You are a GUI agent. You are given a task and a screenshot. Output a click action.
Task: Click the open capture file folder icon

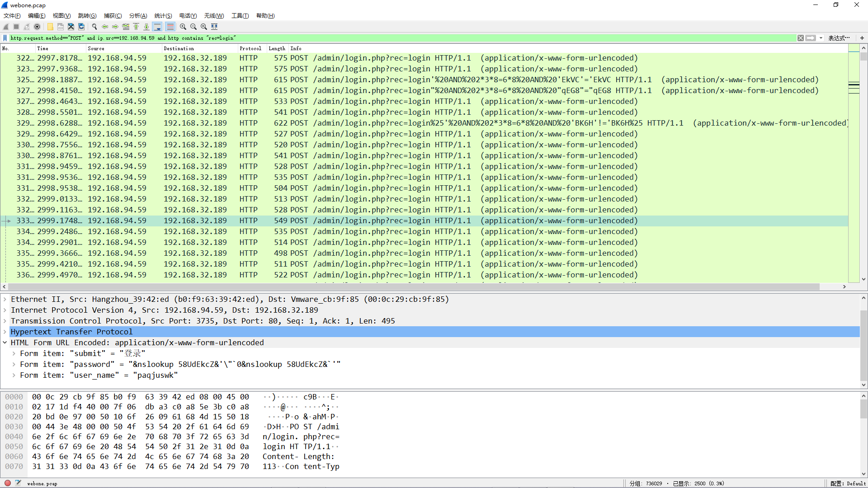pyautogui.click(x=50, y=27)
